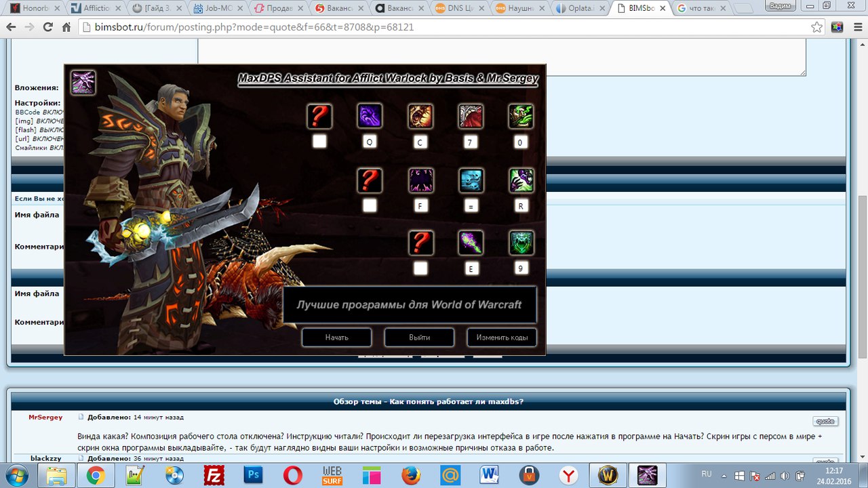Select the fanged mouth spell icon above key C
This screenshot has width=868, height=488.
coord(420,117)
